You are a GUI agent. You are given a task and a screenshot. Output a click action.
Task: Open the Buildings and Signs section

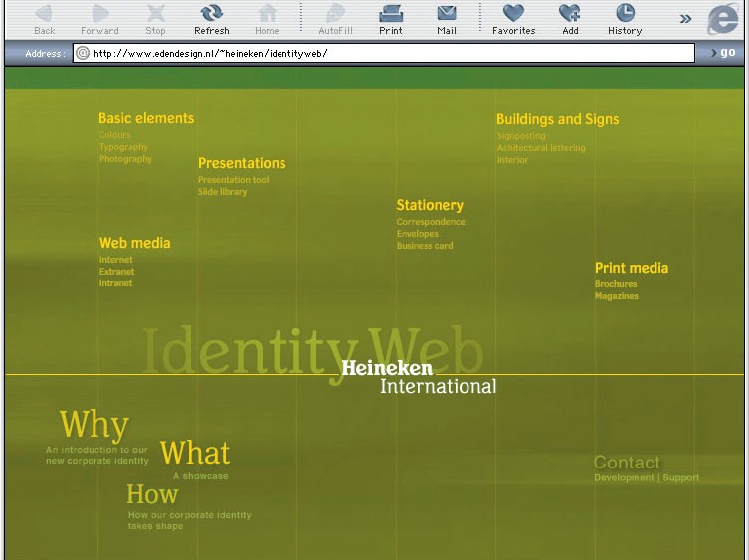(x=557, y=119)
